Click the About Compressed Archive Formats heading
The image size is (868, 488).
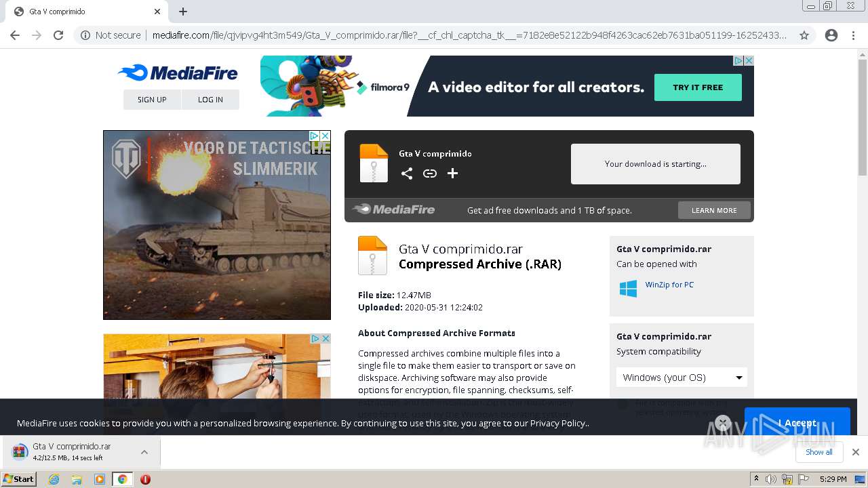click(437, 333)
